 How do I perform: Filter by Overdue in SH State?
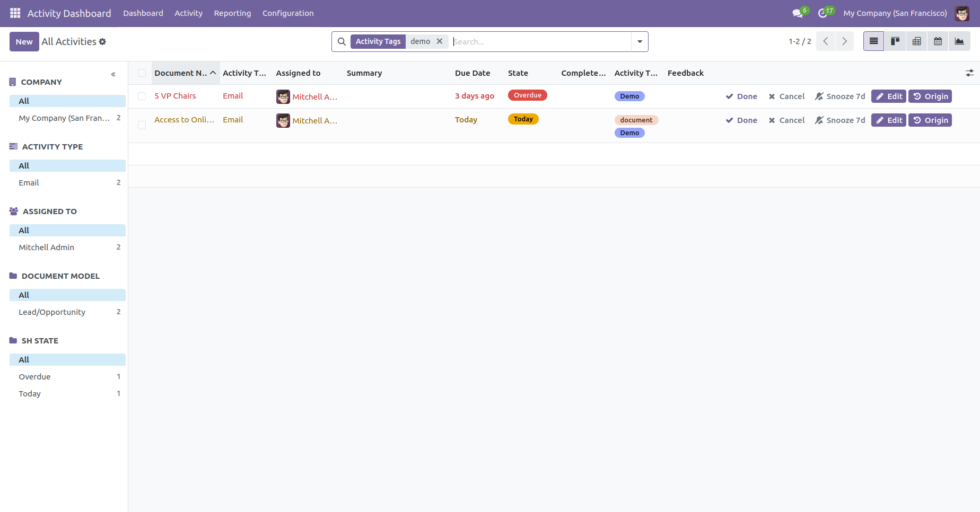coord(68,377)
